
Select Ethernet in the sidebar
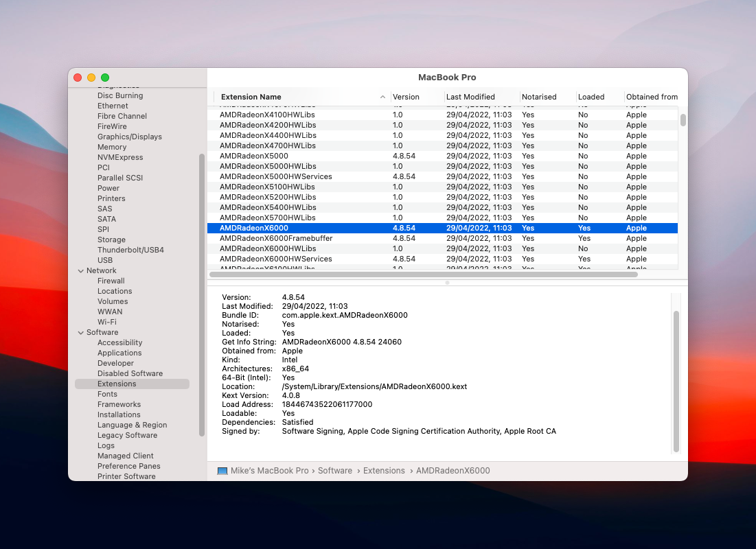(x=113, y=106)
